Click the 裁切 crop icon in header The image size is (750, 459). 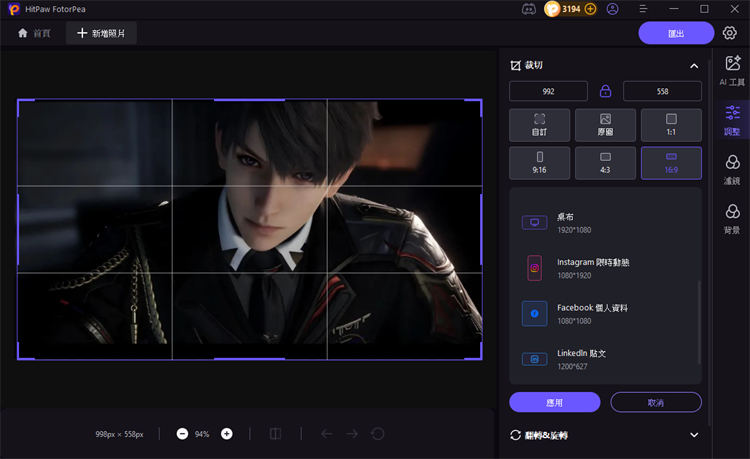pyautogui.click(x=515, y=66)
